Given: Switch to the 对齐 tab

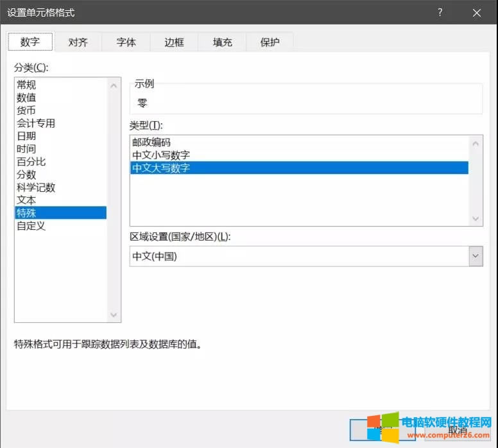Looking at the screenshot, I should (x=78, y=42).
